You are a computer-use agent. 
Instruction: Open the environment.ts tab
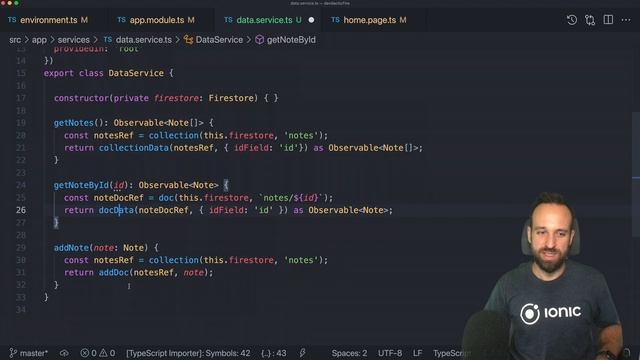48,20
